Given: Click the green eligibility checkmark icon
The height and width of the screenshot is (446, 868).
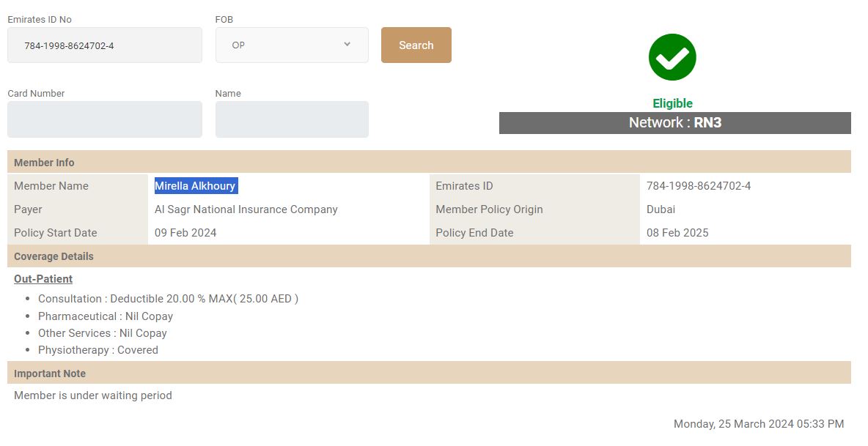Looking at the screenshot, I should (672, 57).
